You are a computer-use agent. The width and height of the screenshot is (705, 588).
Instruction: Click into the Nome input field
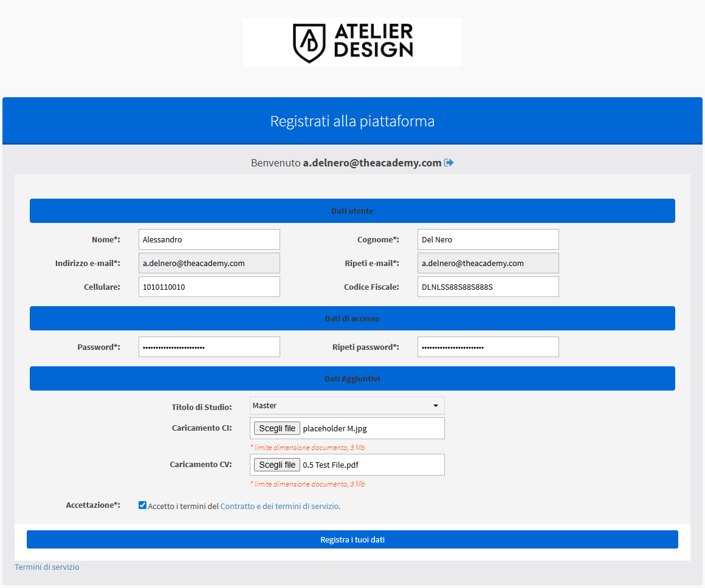pos(209,239)
